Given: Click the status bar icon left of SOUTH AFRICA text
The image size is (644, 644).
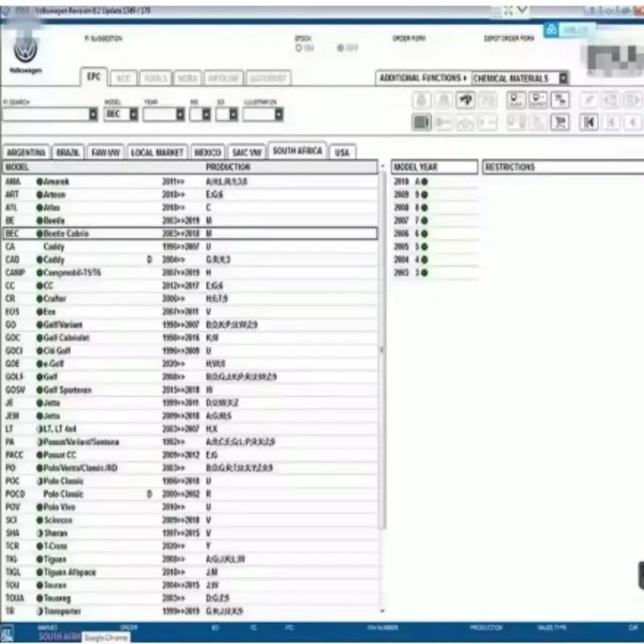Looking at the screenshot, I should tap(7, 633).
